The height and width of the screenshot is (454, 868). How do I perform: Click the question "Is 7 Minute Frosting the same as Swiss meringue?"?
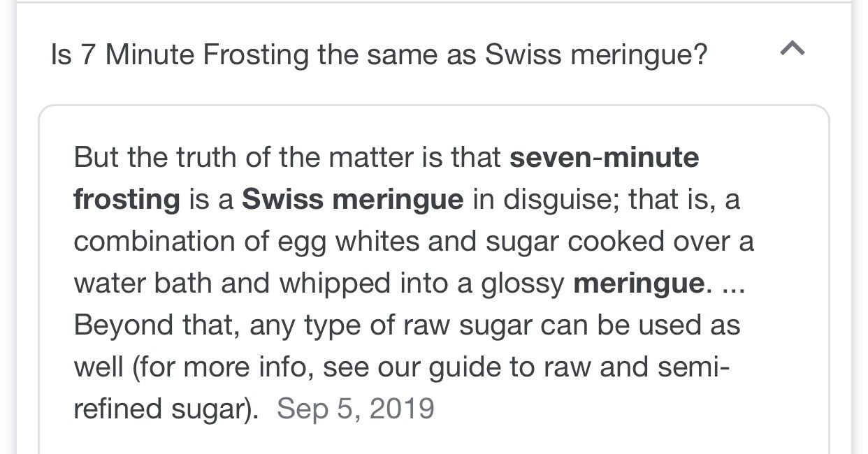[x=379, y=54]
